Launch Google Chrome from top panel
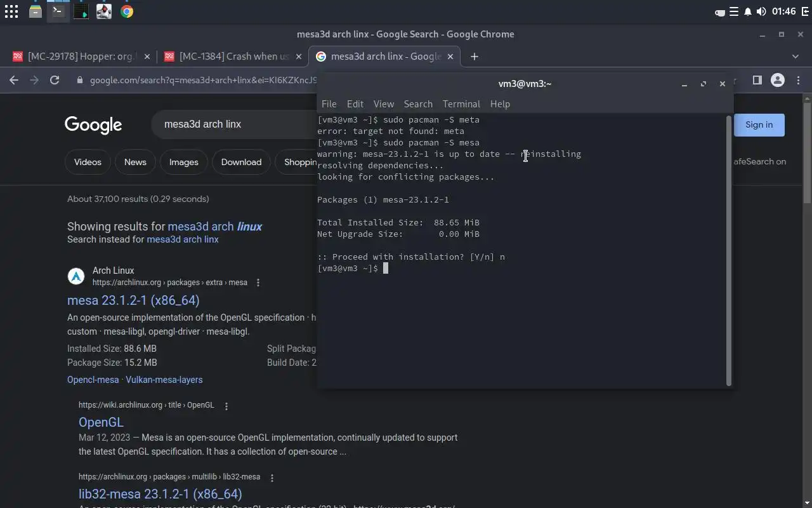 [x=127, y=11]
